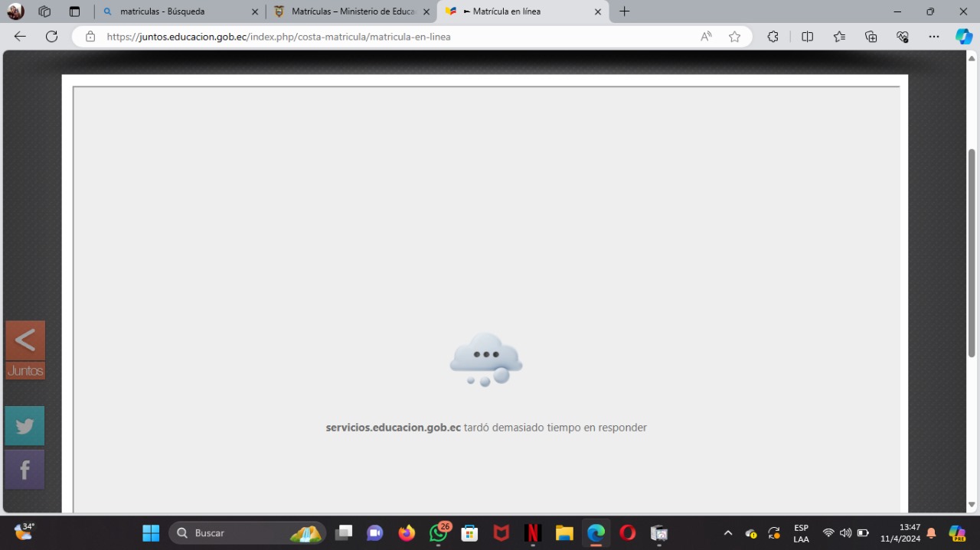
Task: Click the Facebook share icon
Action: (24, 470)
